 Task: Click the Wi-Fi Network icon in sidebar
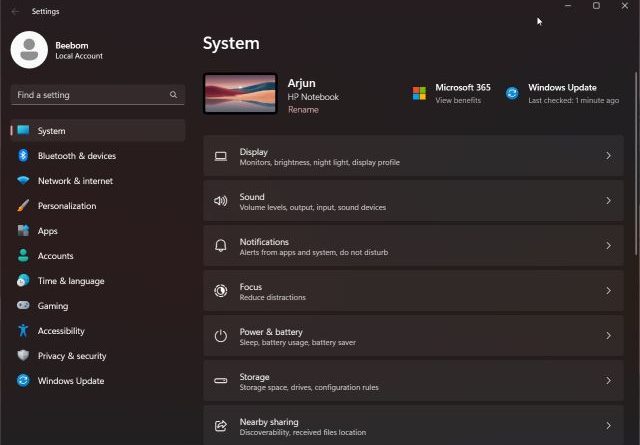23,180
